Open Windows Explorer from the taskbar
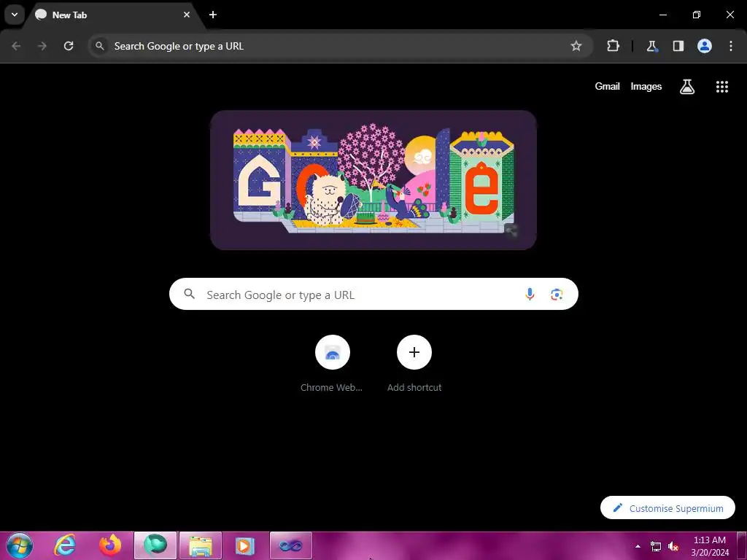The height and width of the screenshot is (560, 747). [x=201, y=545]
